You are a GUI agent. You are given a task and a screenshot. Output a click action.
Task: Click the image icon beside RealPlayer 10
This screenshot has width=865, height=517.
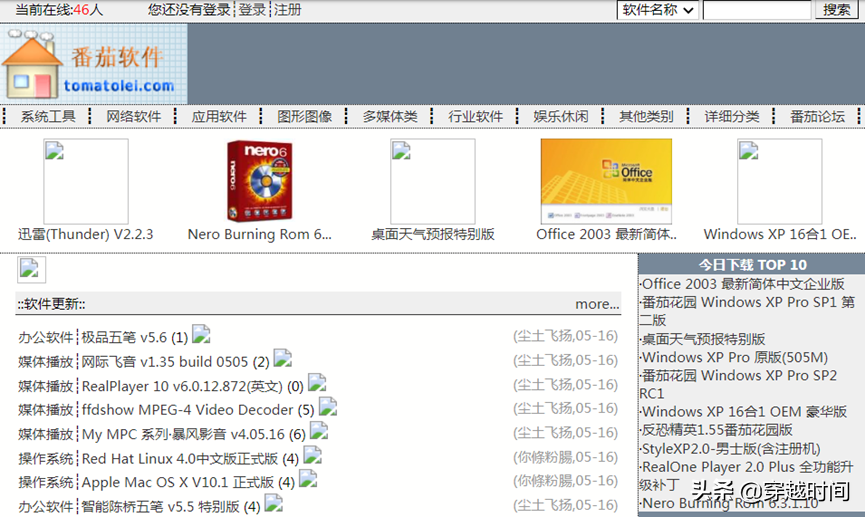coord(317,383)
